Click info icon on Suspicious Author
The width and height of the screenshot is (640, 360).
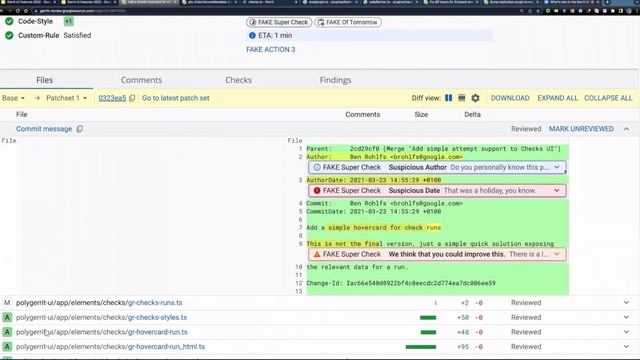(317, 167)
